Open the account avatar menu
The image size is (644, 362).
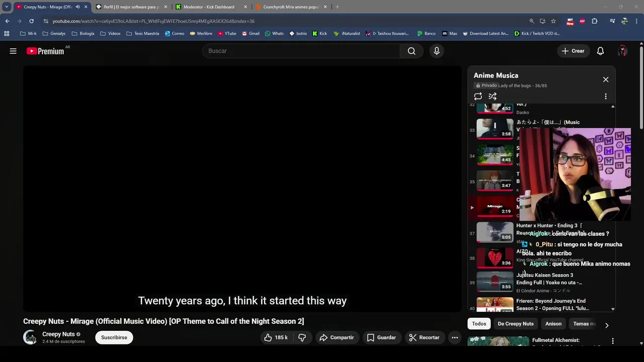pos(623,51)
